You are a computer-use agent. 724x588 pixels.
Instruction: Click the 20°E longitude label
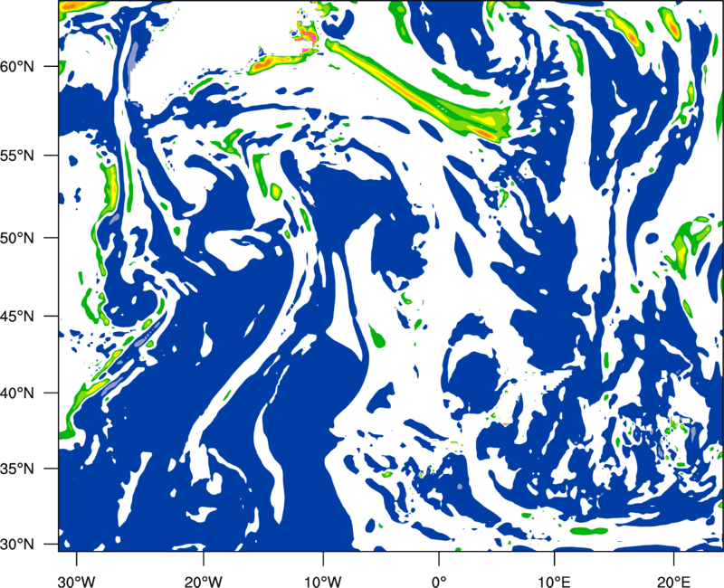pos(673,582)
